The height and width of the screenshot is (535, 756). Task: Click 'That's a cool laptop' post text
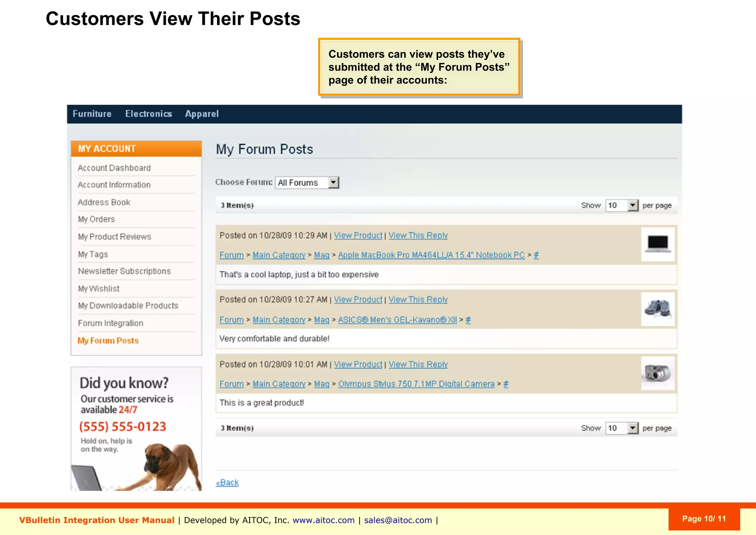299,275
